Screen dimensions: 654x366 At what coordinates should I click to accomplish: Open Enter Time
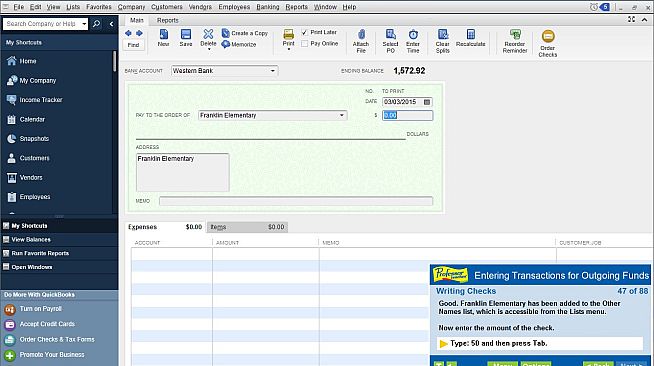pos(413,41)
